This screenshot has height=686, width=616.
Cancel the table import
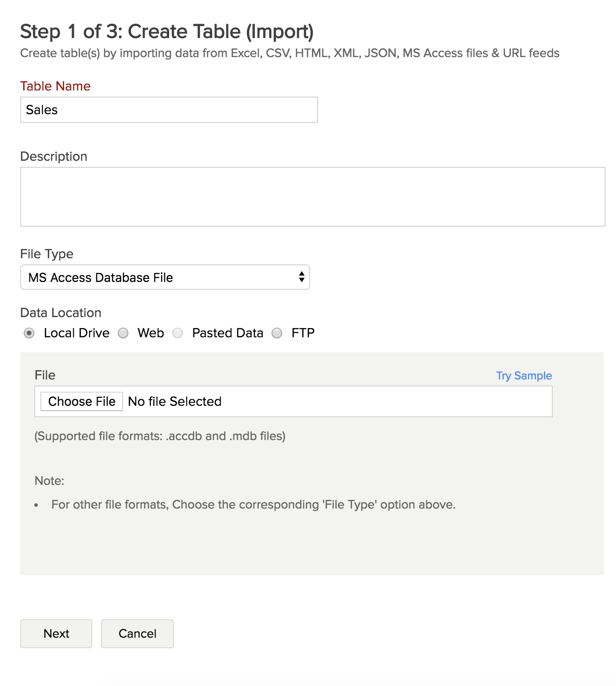[x=138, y=634]
